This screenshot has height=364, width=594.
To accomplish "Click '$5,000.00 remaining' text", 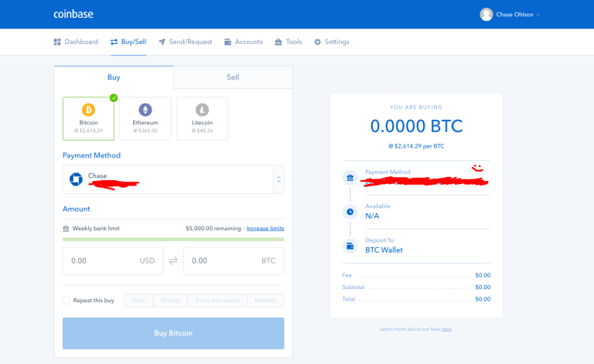I will [213, 229].
